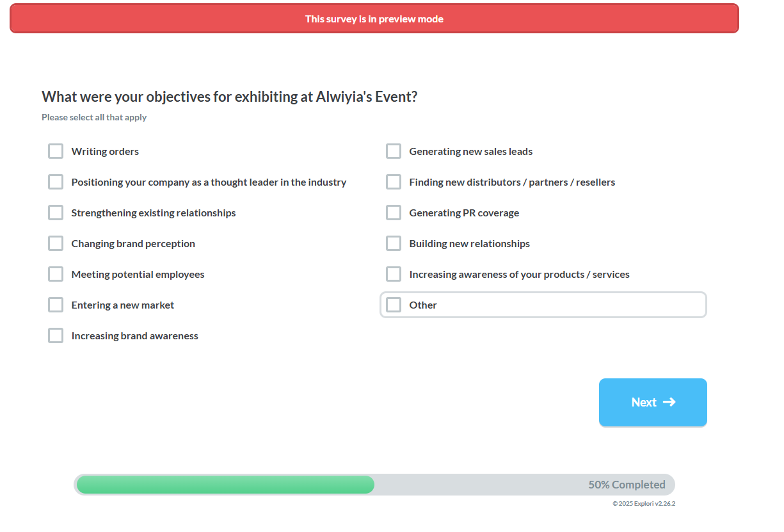Select Finding new distributors / partners / resellers
The width and height of the screenshot is (784, 532).
[394, 182]
